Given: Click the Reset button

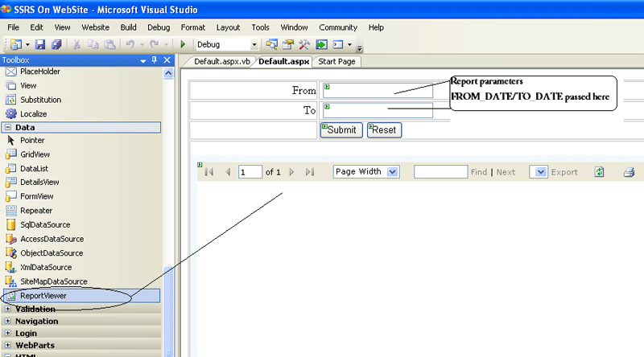Looking at the screenshot, I should [x=384, y=130].
